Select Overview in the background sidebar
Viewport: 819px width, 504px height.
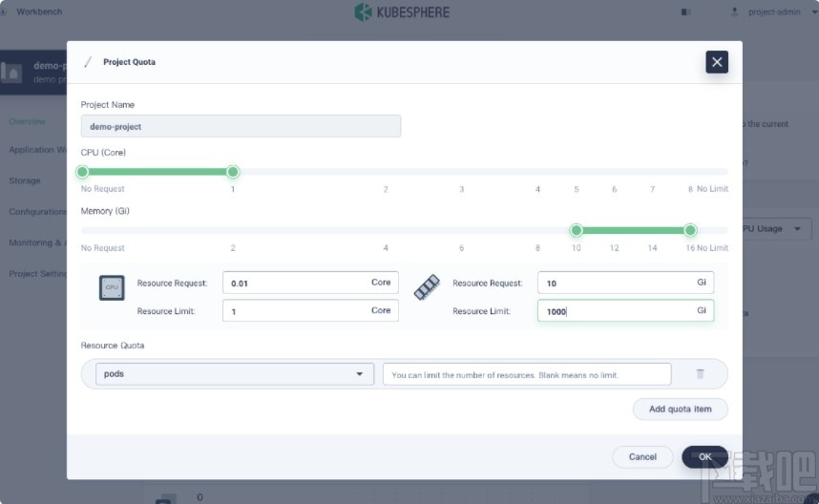(x=27, y=121)
